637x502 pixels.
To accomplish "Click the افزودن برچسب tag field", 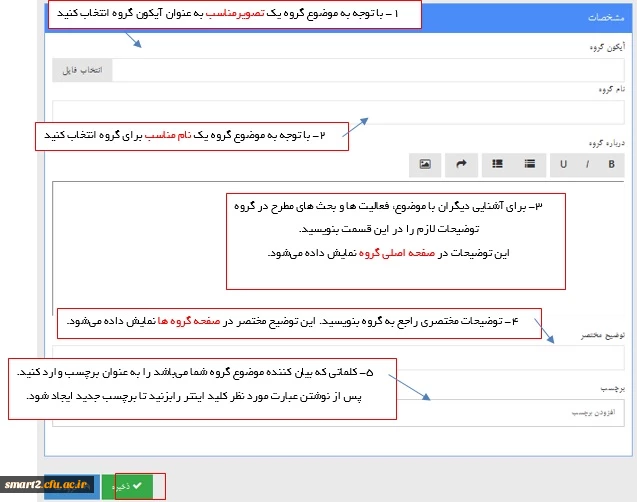I will pyautogui.click(x=338, y=411).
